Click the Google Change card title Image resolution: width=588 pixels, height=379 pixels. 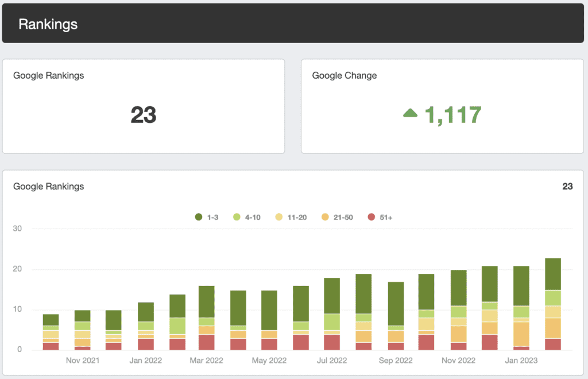click(345, 75)
